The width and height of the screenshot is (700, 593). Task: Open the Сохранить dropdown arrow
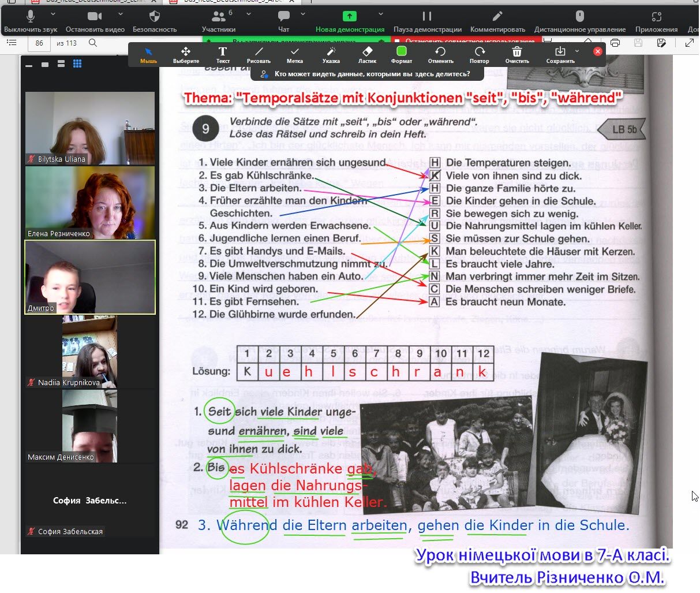click(577, 51)
